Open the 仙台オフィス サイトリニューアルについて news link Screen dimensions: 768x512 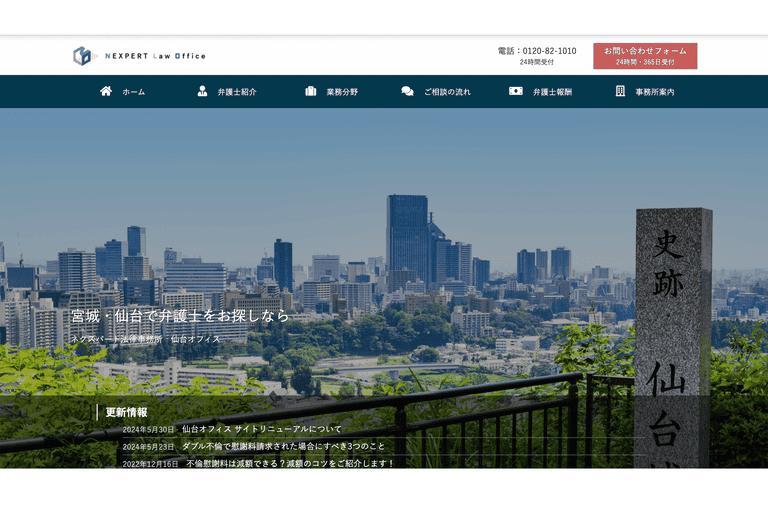click(x=262, y=429)
